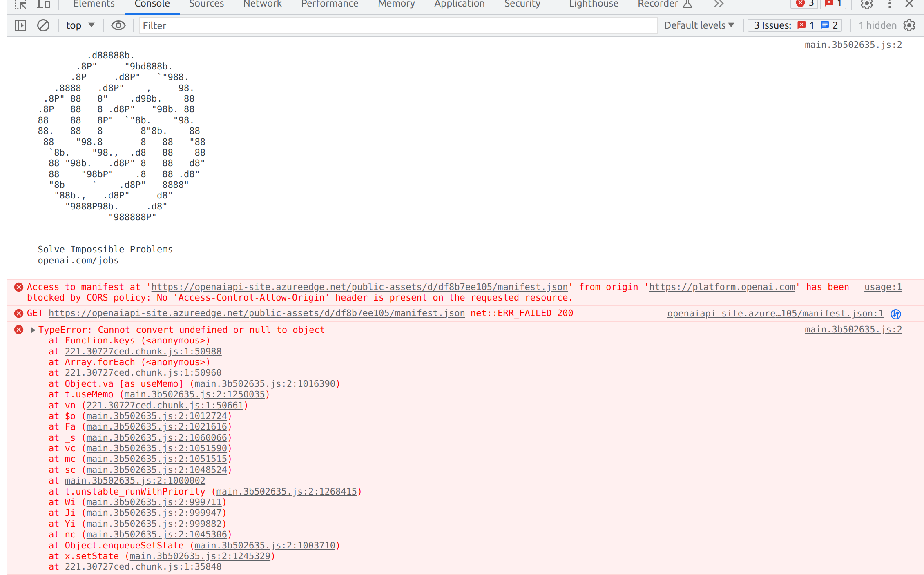Clear the console with the ban icon
The width and height of the screenshot is (924, 575).
[x=43, y=25]
